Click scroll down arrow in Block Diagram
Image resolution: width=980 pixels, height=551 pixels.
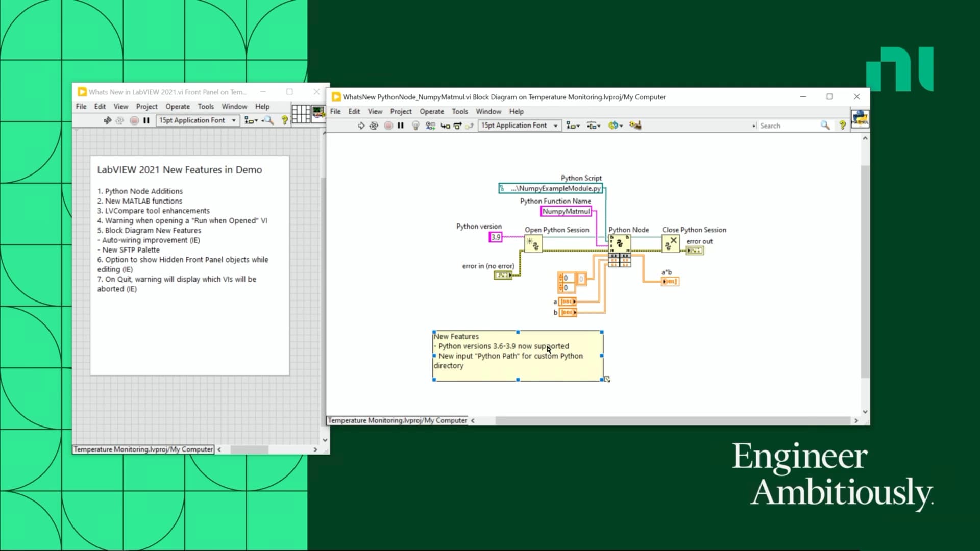(x=865, y=411)
